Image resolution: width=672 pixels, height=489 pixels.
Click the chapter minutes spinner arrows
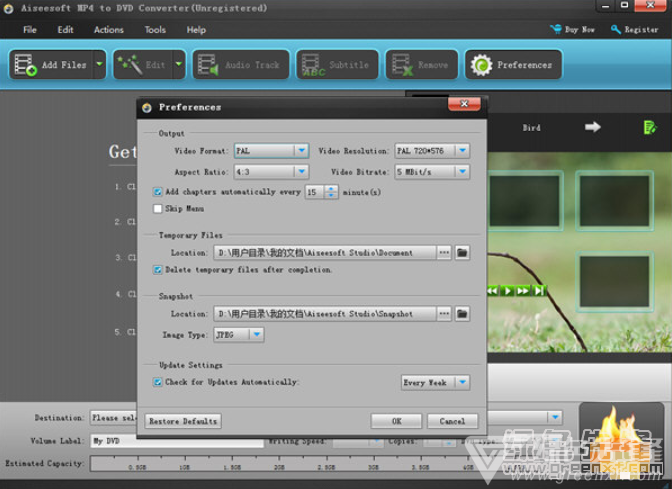tap(331, 192)
